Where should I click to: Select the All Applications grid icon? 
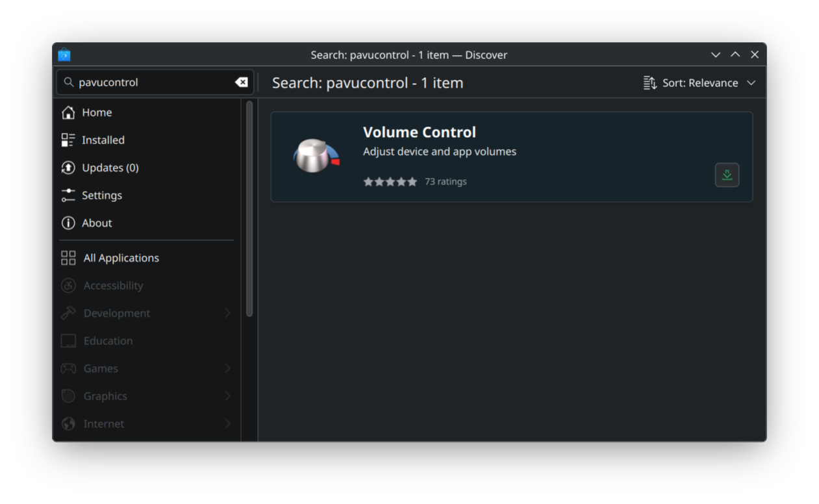coord(68,257)
